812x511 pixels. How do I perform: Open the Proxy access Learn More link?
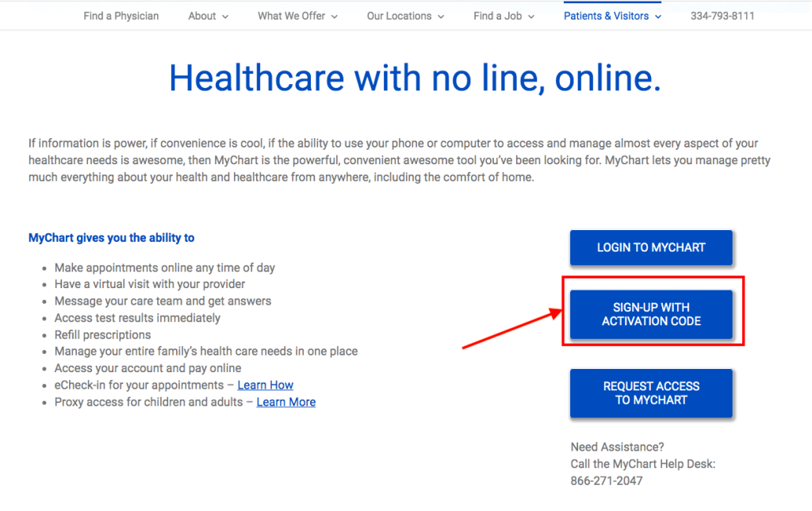pos(285,402)
